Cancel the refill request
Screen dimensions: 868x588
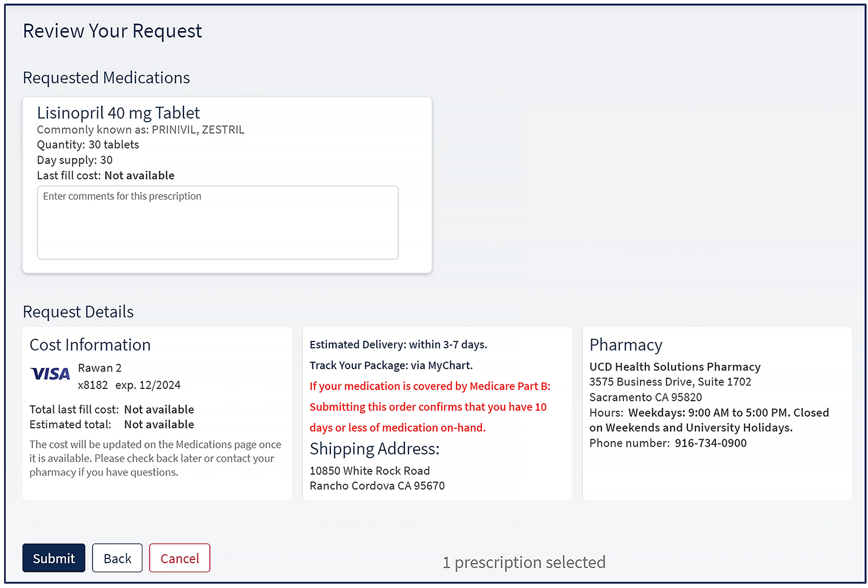(x=179, y=558)
